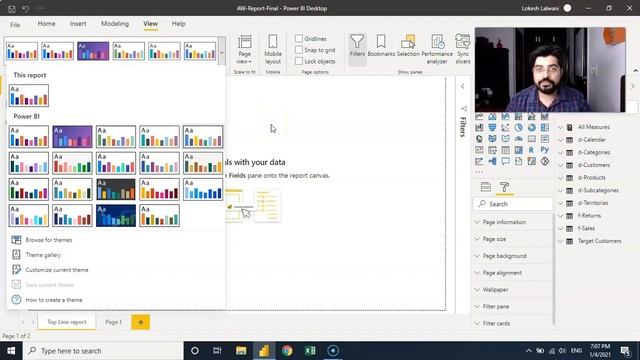Expand the All Measures table
This screenshot has width=640, height=360.
[560, 127]
